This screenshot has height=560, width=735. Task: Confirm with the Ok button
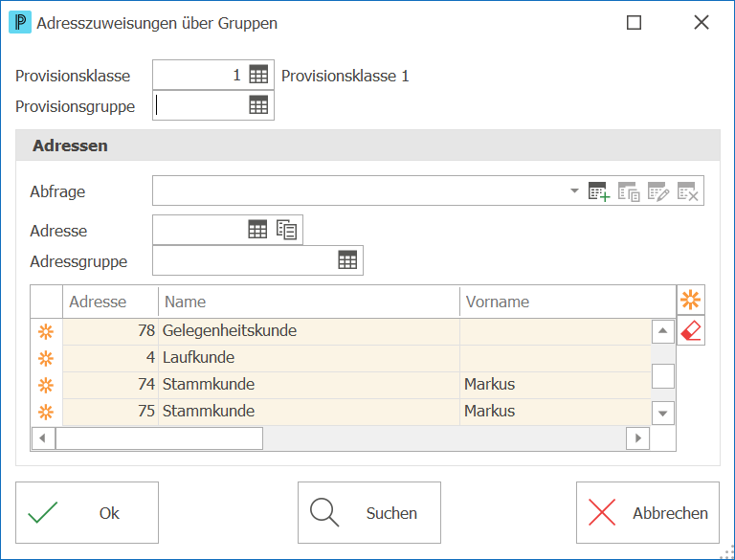coord(87,513)
